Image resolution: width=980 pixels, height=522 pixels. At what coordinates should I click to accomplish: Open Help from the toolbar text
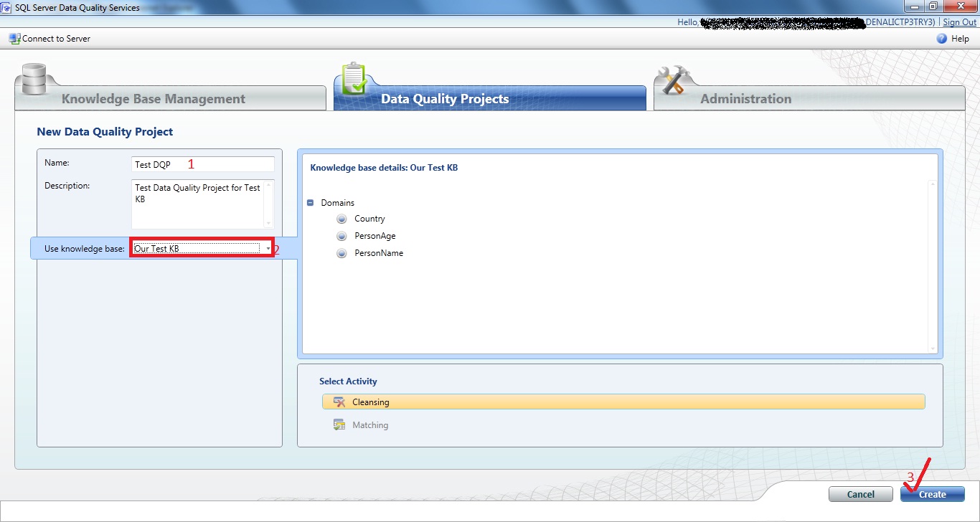pos(960,39)
